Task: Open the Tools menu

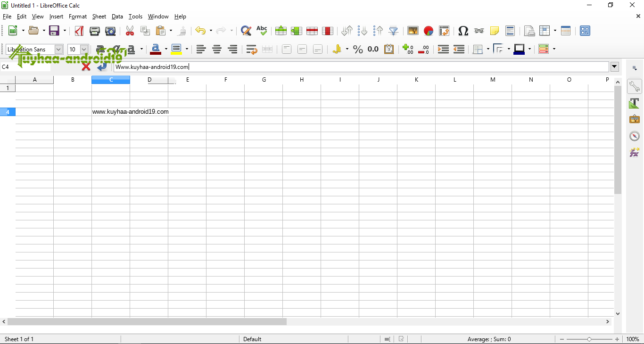Action: coord(135,17)
